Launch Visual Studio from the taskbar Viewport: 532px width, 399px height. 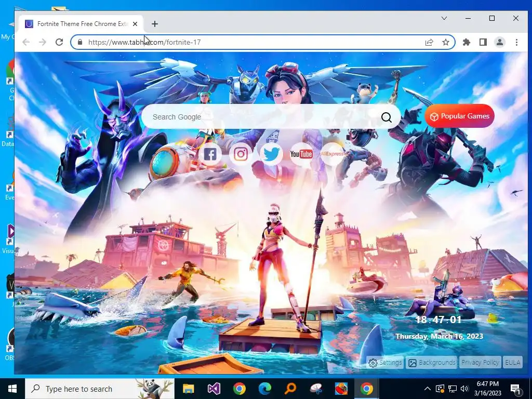214,389
